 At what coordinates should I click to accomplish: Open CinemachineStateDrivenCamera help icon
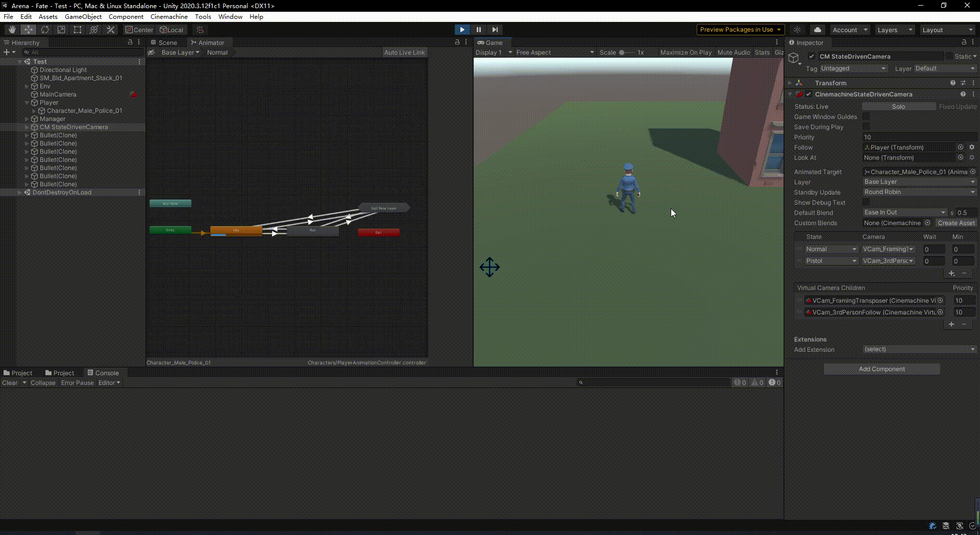(963, 94)
